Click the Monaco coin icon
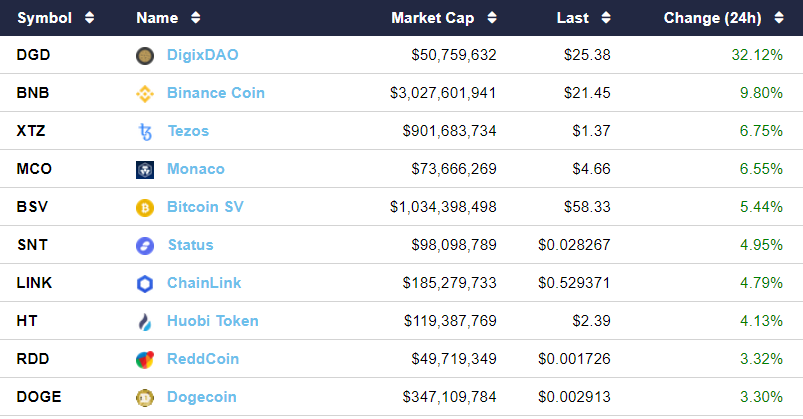 (x=145, y=170)
